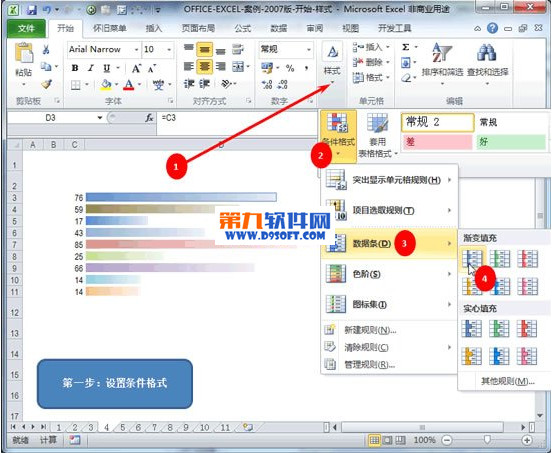Click the zoom slider handle

click(x=487, y=440)
